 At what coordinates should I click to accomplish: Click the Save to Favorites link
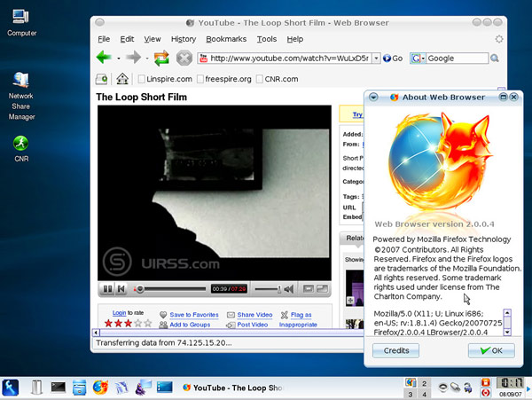(193, 315)
